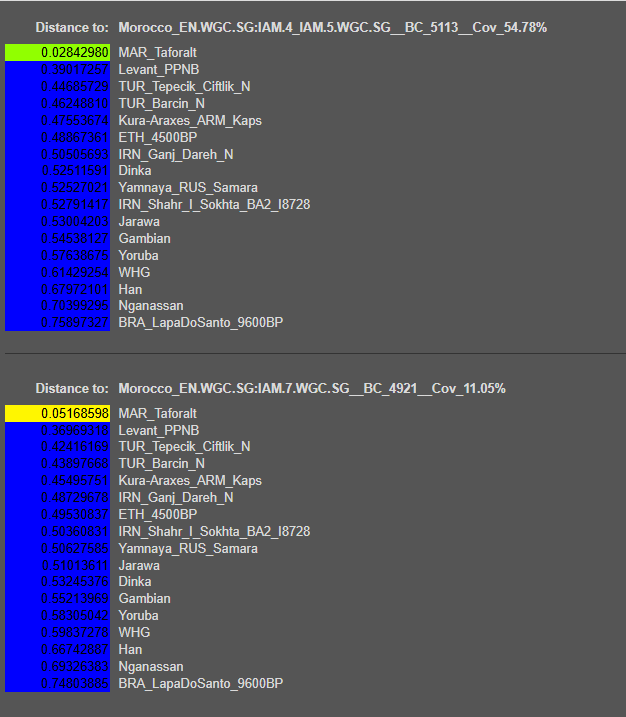Image resolution: width=626 pixels, height=717 pixels.
Task: Click distance value 0.52511591
Action: click(57, 171)
